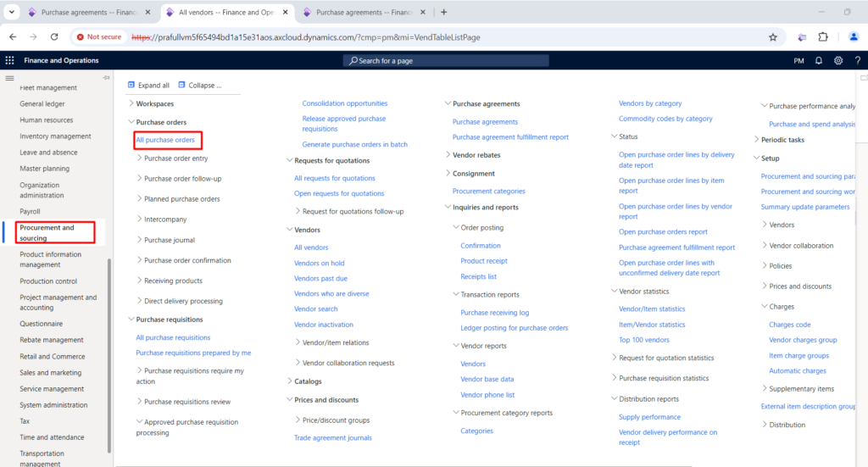
Task: Expand the Catalogs section
Action: tap(290, 381)
